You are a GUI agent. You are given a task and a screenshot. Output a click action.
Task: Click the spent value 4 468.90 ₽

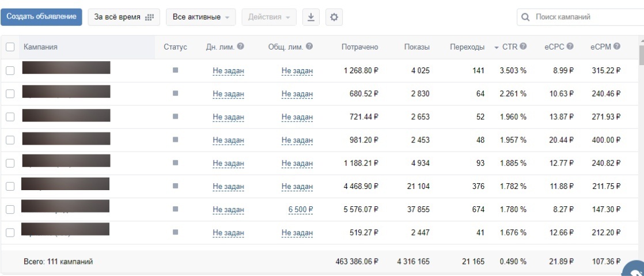click(x=361, y=186)
